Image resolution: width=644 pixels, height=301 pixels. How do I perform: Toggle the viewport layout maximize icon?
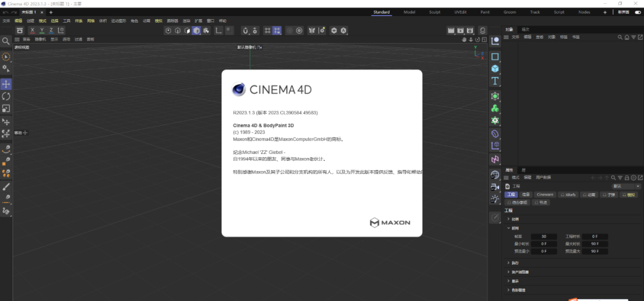484,39
